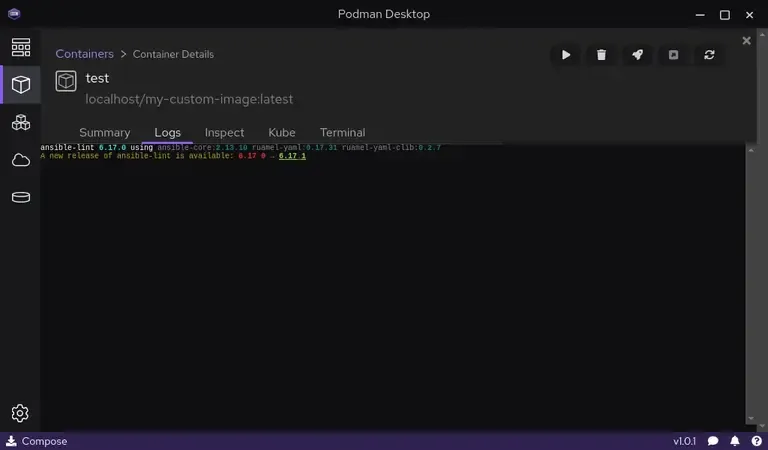Click the 6.17.1 version link in logs
This screenshot has height=450, width=768.
[x=292, y=156]
